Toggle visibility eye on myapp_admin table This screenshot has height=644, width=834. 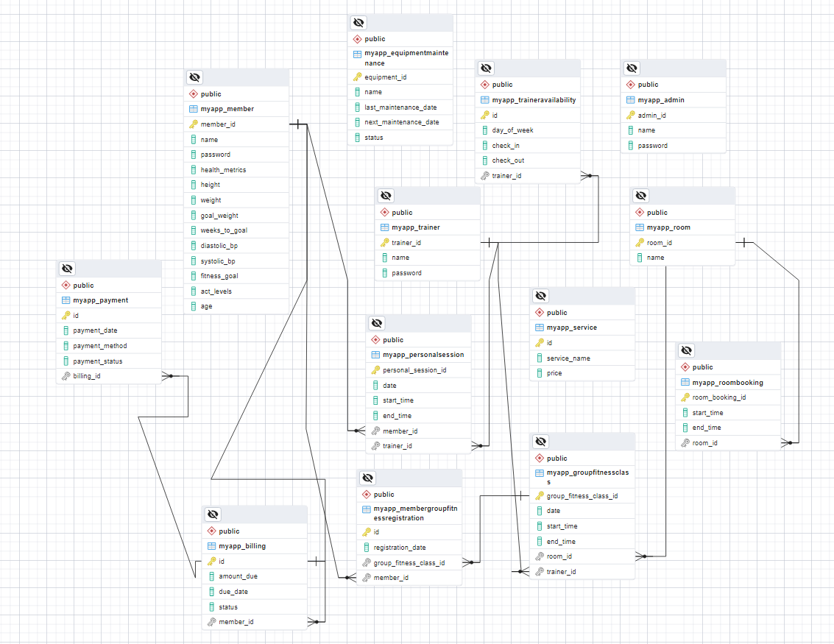pos(632,68)
